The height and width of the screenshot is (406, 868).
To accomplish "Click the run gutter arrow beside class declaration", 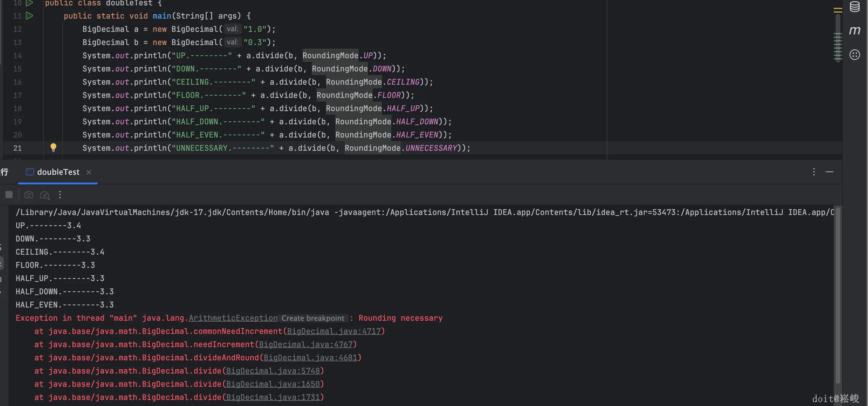I will tap(30, 3).
